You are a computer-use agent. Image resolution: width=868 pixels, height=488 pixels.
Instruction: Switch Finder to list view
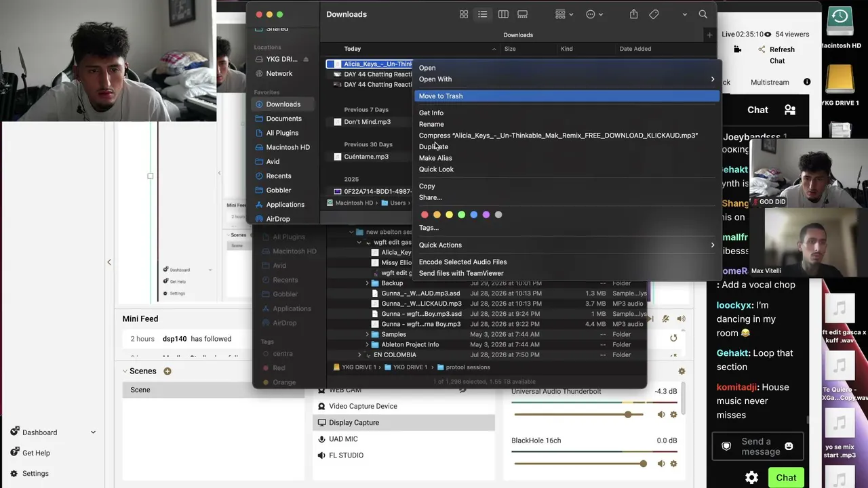tap(483, 14)
